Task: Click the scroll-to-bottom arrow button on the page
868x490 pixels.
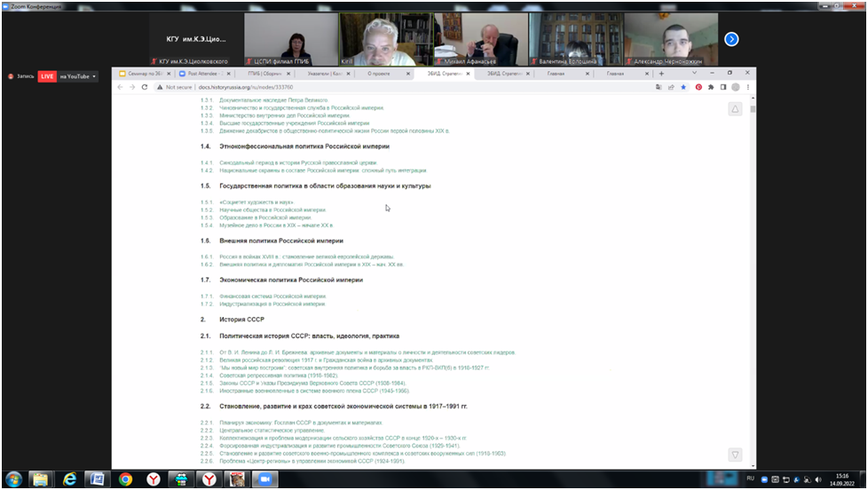Action: [735, 454]
